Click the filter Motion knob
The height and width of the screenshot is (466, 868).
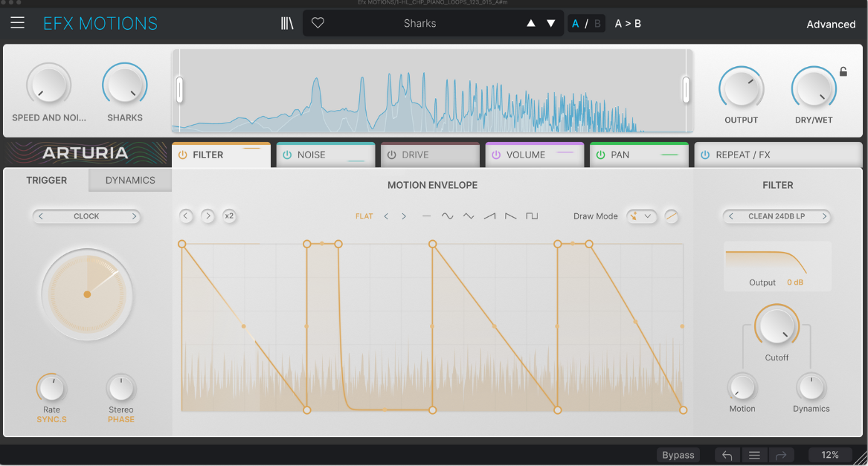742,388
